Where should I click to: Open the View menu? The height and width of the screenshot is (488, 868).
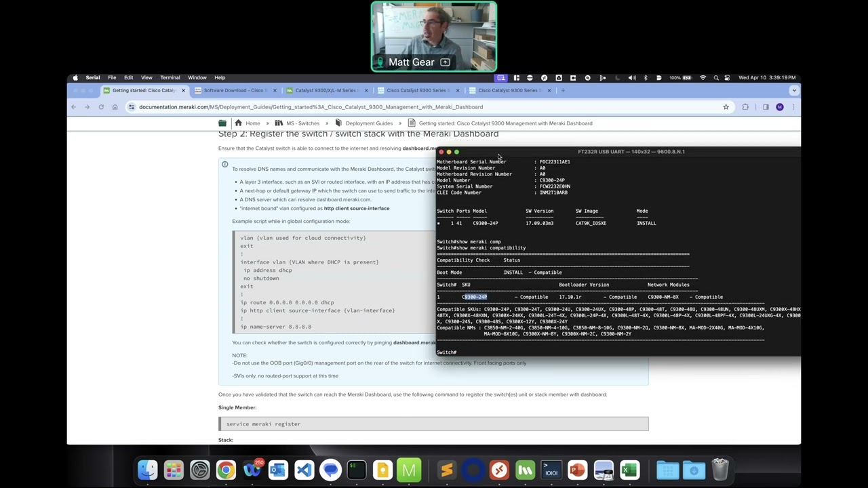point(146,78)
